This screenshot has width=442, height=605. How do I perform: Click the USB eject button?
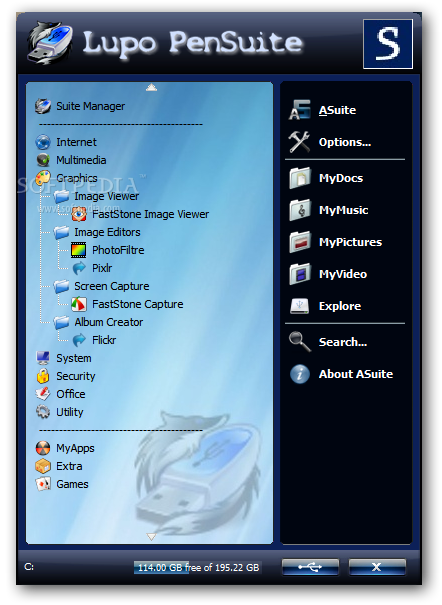tap(310, 567)
